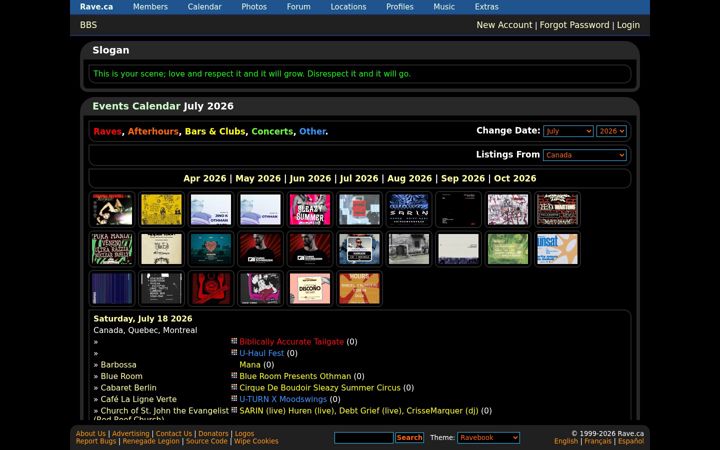Open Café La Ligne Verte venue
The image size is (720, 450).
click(139, 399)
